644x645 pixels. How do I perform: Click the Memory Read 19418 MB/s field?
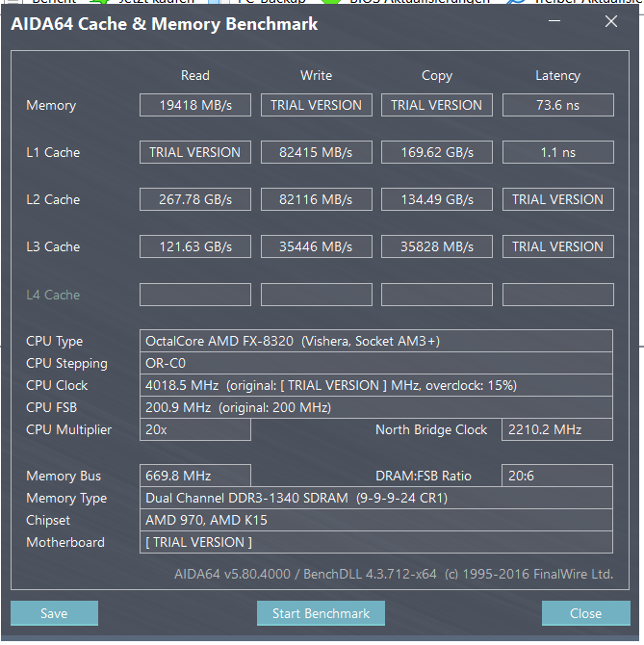click(x=195, y=105)
